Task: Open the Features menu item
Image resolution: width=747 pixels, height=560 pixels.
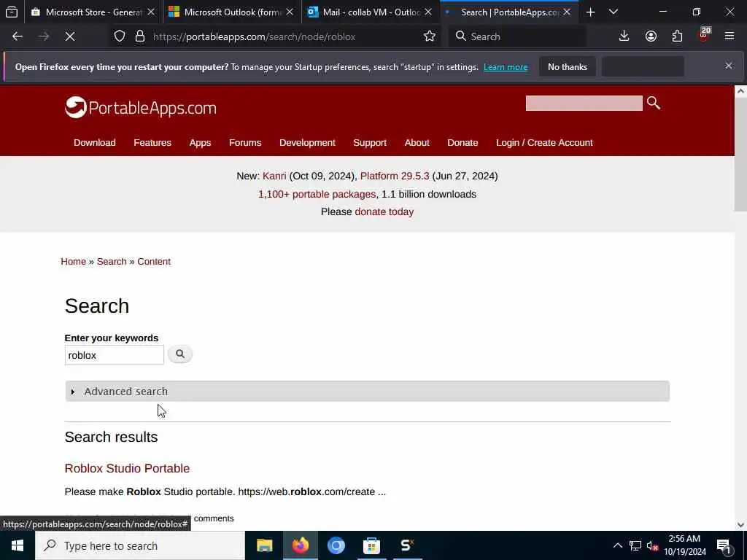Action: pyautogui.click(x=152, y=143)
